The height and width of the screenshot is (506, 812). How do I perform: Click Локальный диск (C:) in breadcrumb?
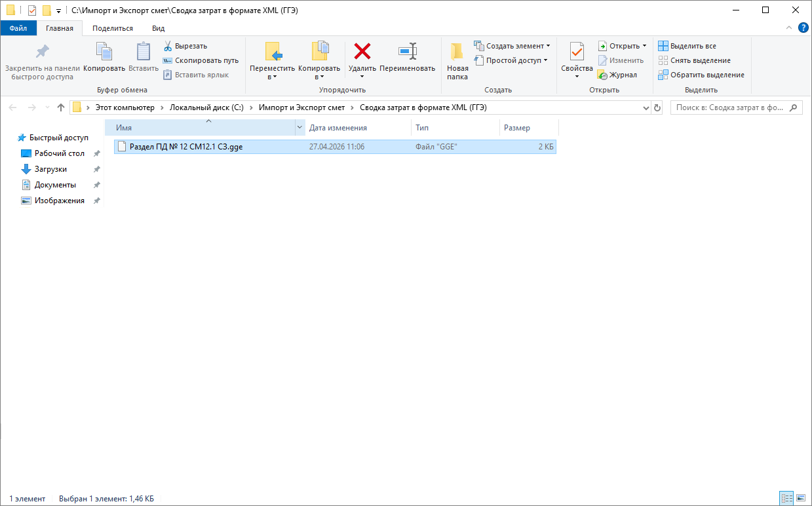(206, 107)
